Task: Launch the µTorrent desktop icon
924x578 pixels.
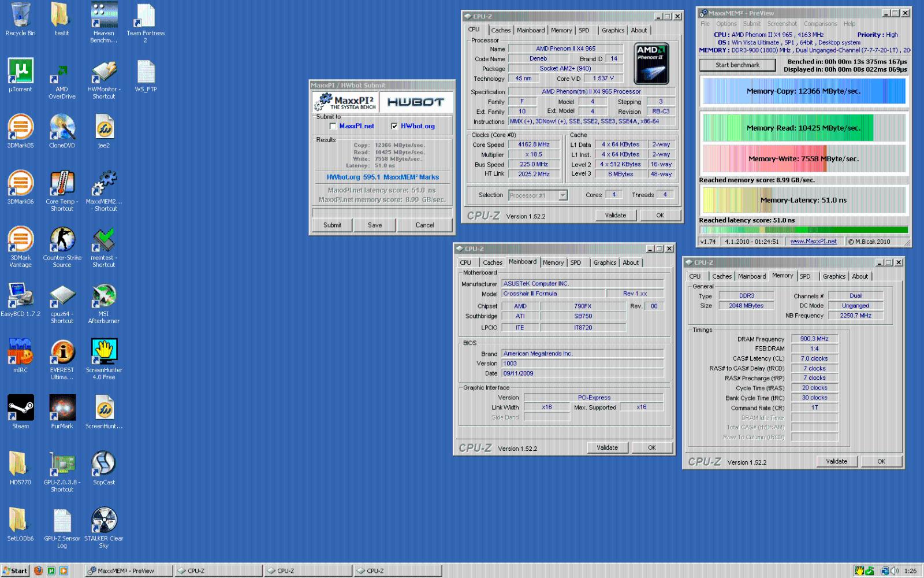Action: click(20, 72)
